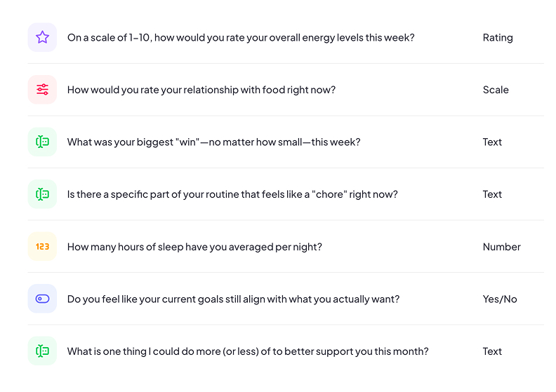Click text icon beside biggest "win" question
This screenshot has height=392, width=556.
[42, 142]
